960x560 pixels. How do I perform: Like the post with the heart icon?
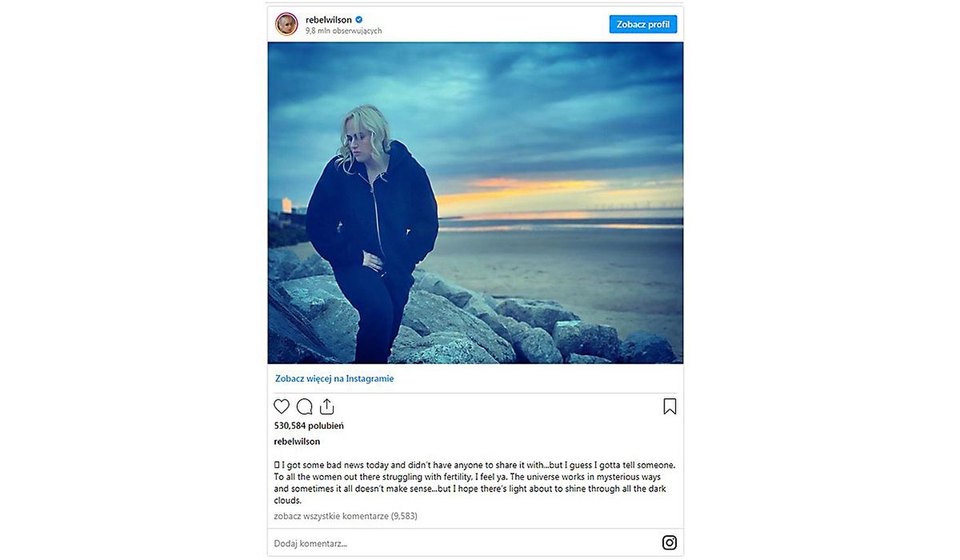click(282, 406)
